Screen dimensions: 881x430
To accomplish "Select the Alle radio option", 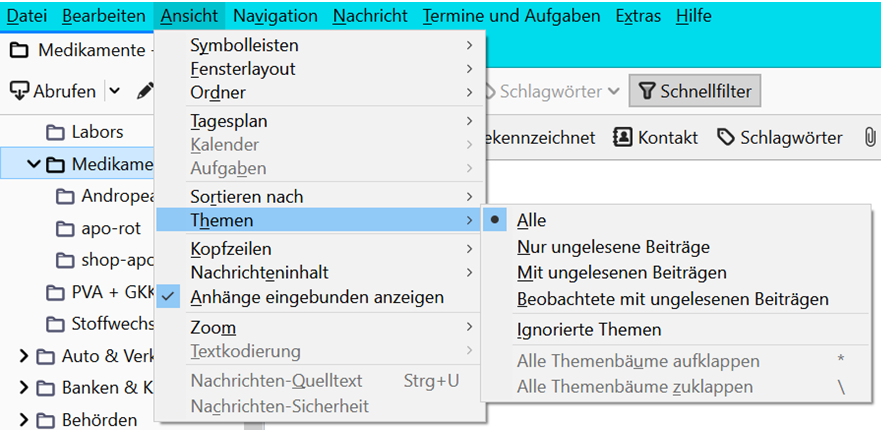I will pos(496,220).
